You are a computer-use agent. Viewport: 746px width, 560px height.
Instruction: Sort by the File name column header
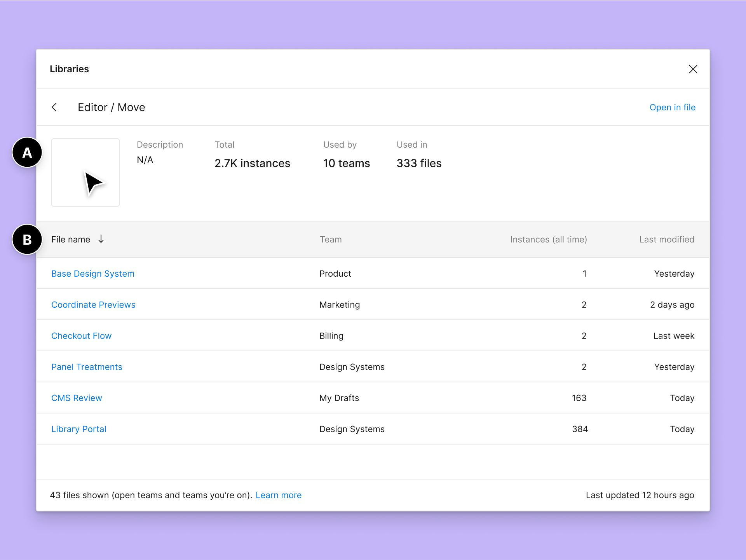(x=71, y=239)
